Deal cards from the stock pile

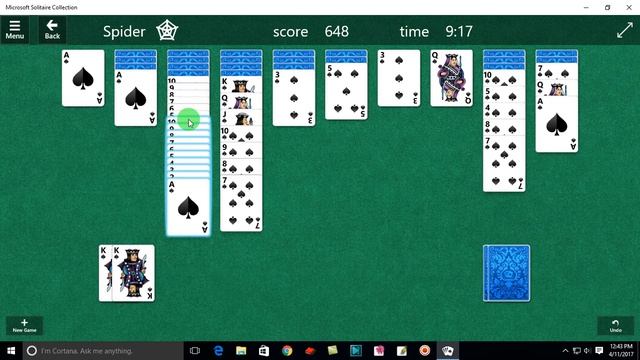tap(506, 273)
